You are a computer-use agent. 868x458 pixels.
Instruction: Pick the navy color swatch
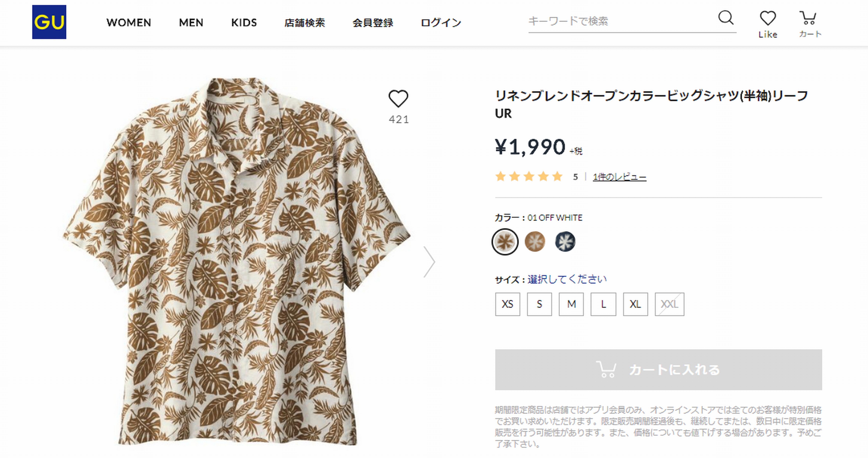coord(565,241)
